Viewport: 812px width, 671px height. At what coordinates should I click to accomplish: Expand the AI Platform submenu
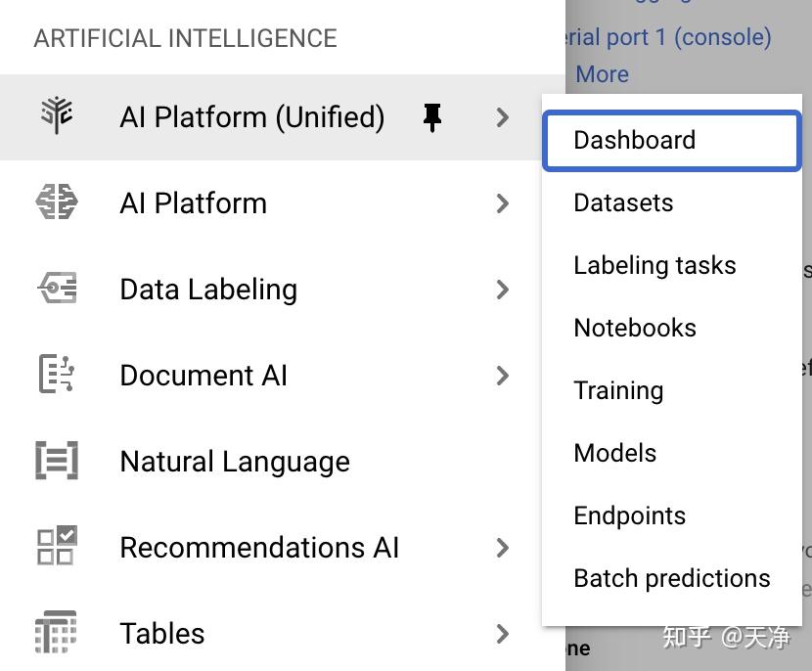[x=502, y=203]
